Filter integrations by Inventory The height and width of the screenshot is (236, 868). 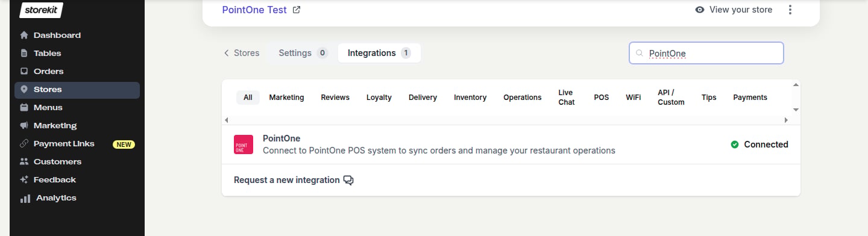(x=470, y=98)
